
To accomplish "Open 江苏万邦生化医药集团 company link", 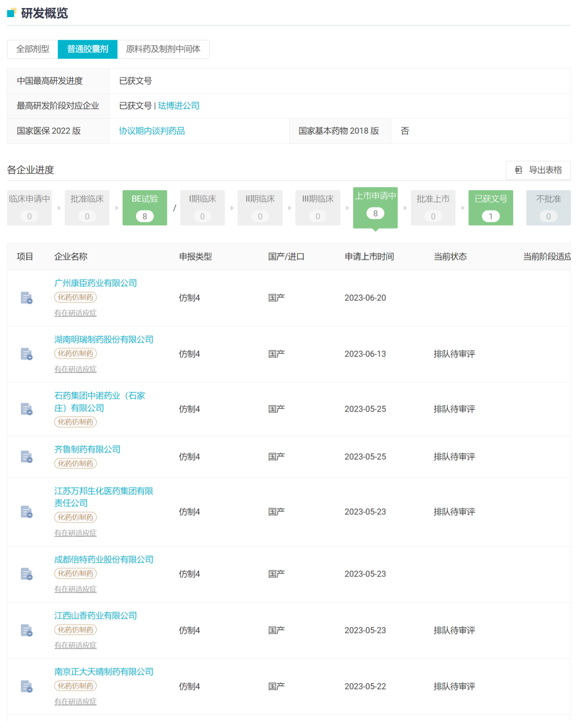I will [104, 497].
